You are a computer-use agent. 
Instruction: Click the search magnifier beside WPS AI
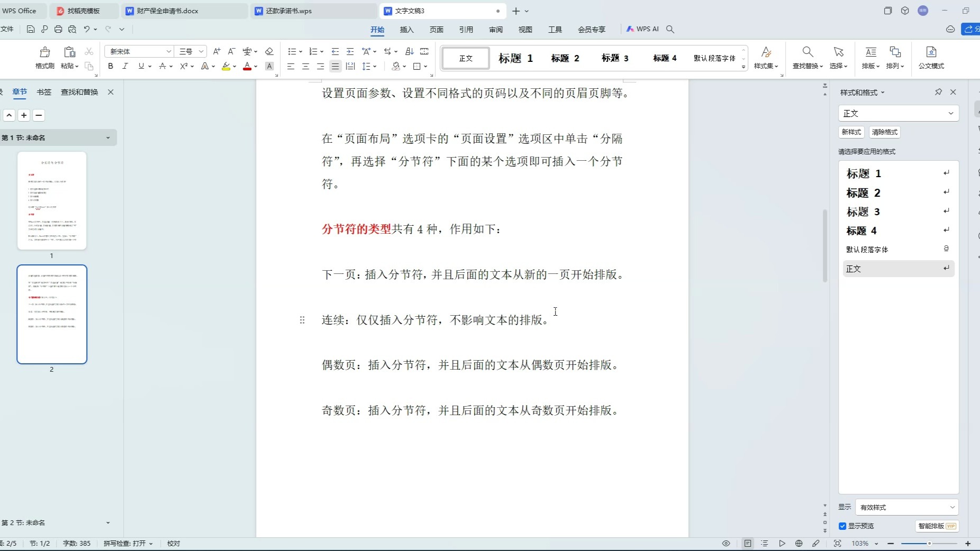[670, 29]
